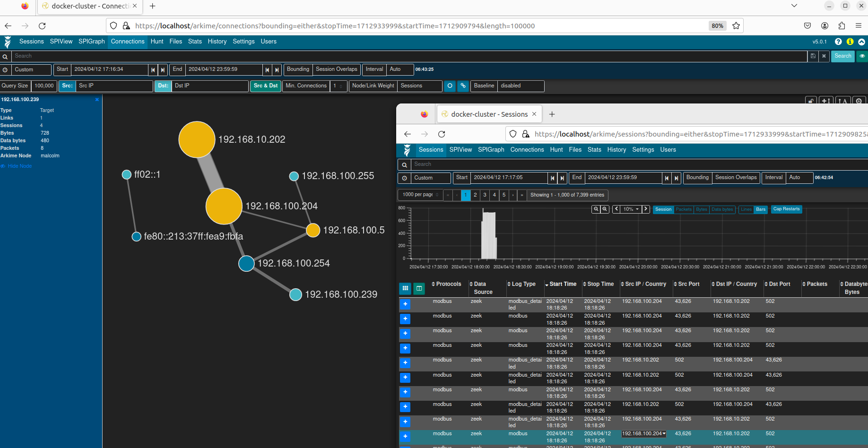
Task: Open the Baseline disabled dropdown
Action: click(x=521, y=86)
